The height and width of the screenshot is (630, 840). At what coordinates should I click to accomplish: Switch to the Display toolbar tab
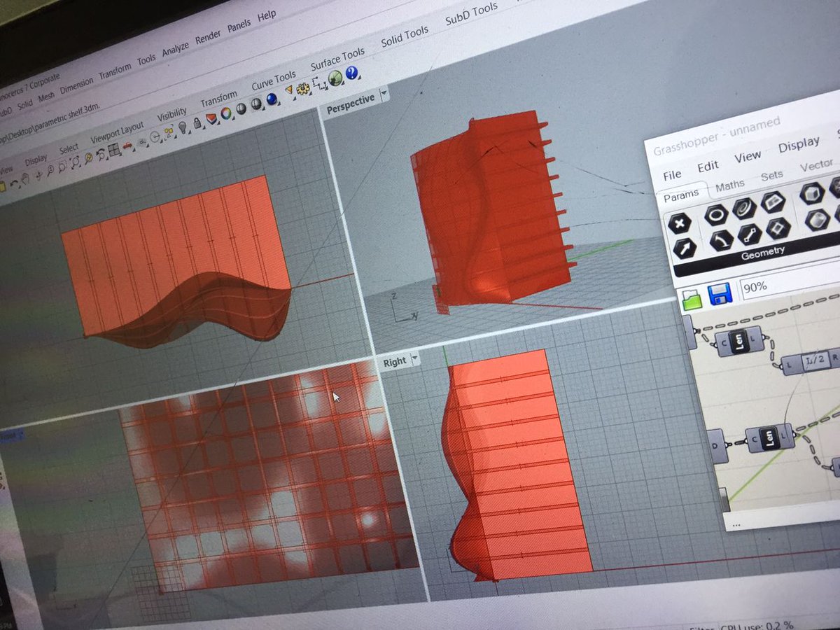click(x=36, y=160)
